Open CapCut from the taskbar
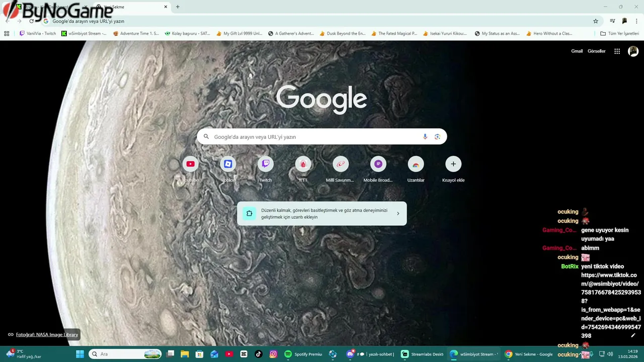The width and height of the screenshot is (644, 362). tap(244, 354)
